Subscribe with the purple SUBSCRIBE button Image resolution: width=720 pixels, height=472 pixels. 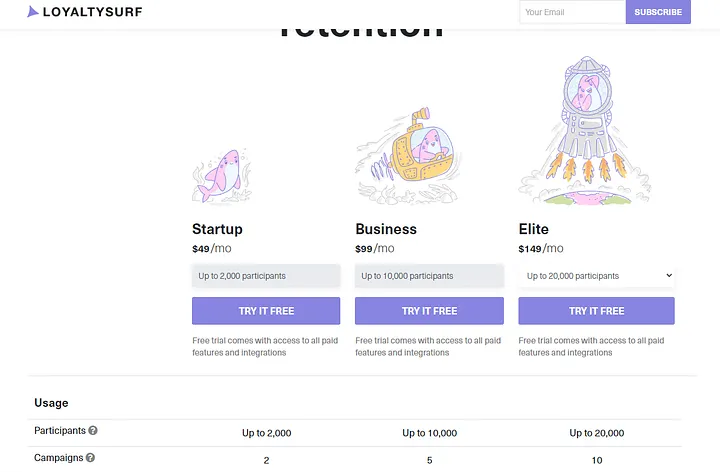tap(658, 12)
